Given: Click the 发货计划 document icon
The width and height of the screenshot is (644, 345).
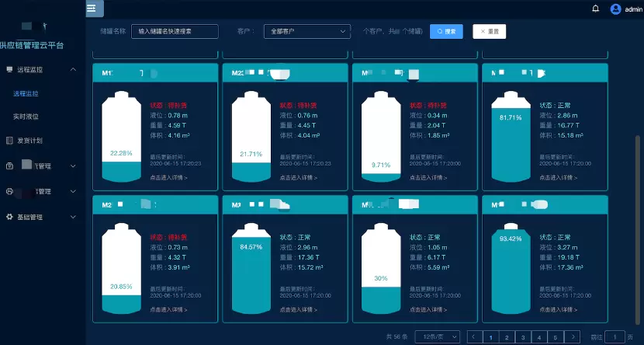Looking at the screenshot, I should (x=9, y=141).
